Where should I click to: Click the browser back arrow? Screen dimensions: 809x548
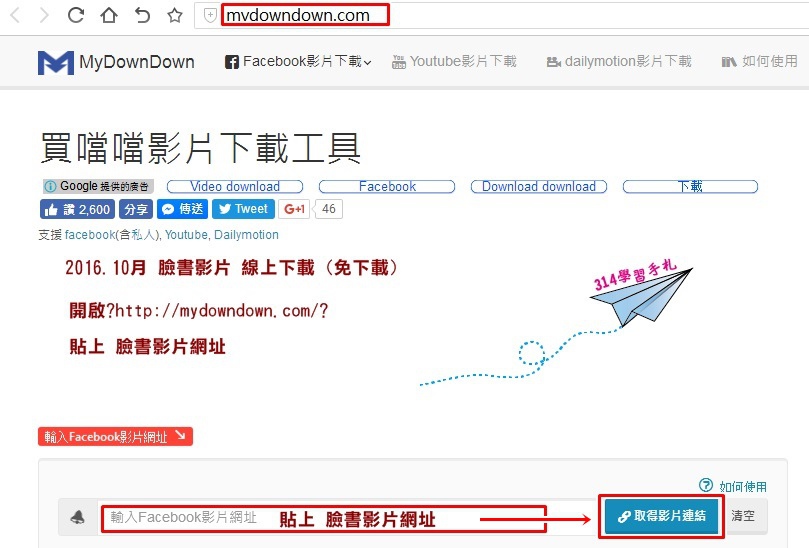(15, 15)
